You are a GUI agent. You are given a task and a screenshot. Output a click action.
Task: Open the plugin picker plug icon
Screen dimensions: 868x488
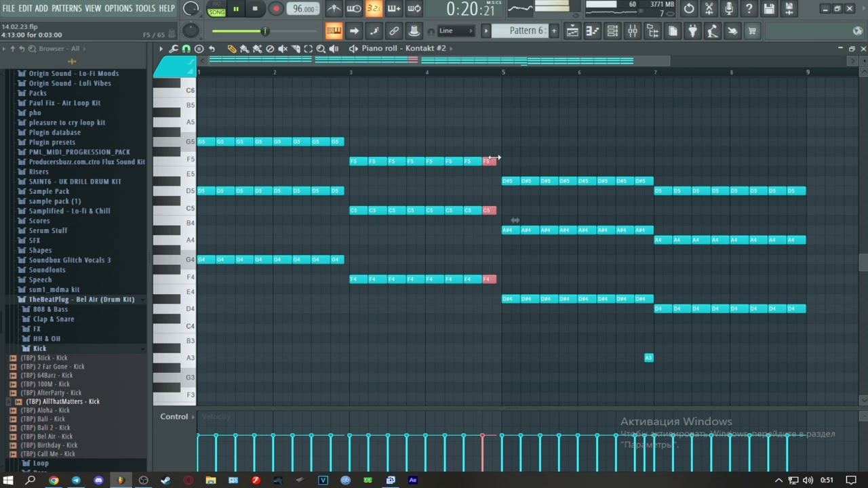692,30
